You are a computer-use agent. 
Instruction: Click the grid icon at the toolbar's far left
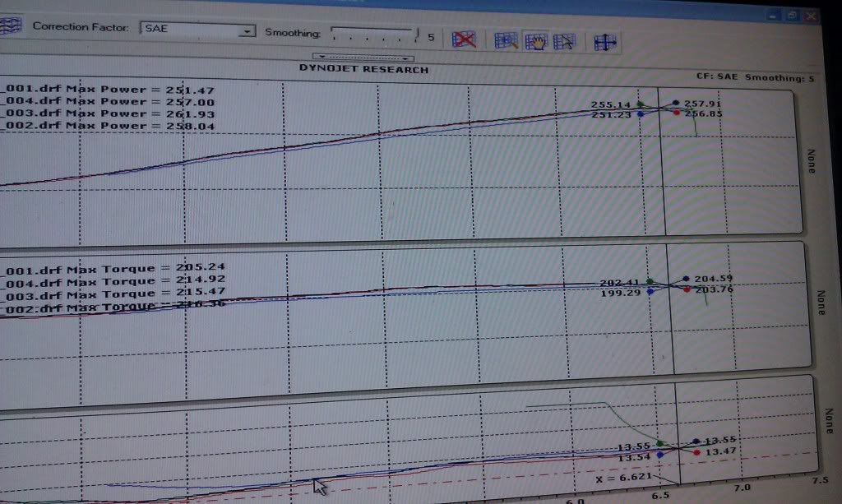(x=10, y=25)
